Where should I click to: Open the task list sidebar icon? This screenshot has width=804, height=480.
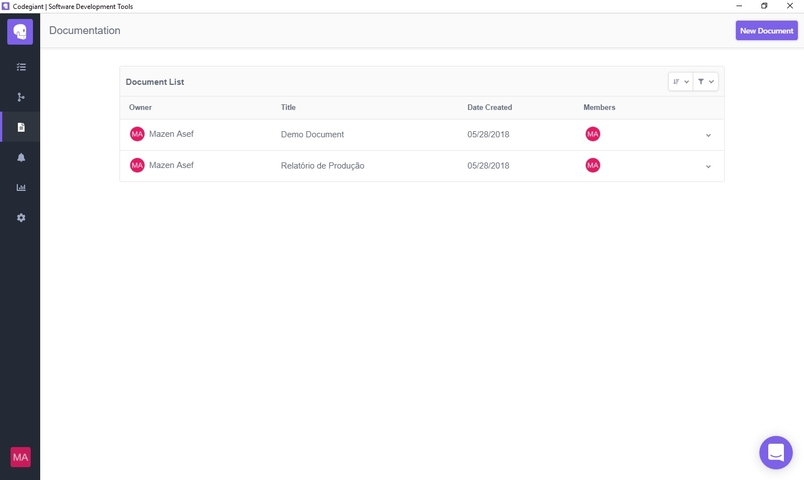21,67
